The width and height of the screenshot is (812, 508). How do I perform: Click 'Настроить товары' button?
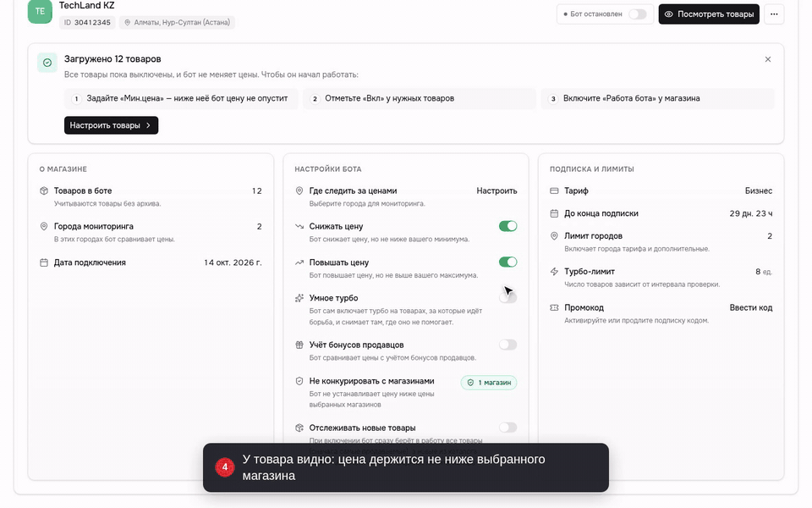click(112, 125)
